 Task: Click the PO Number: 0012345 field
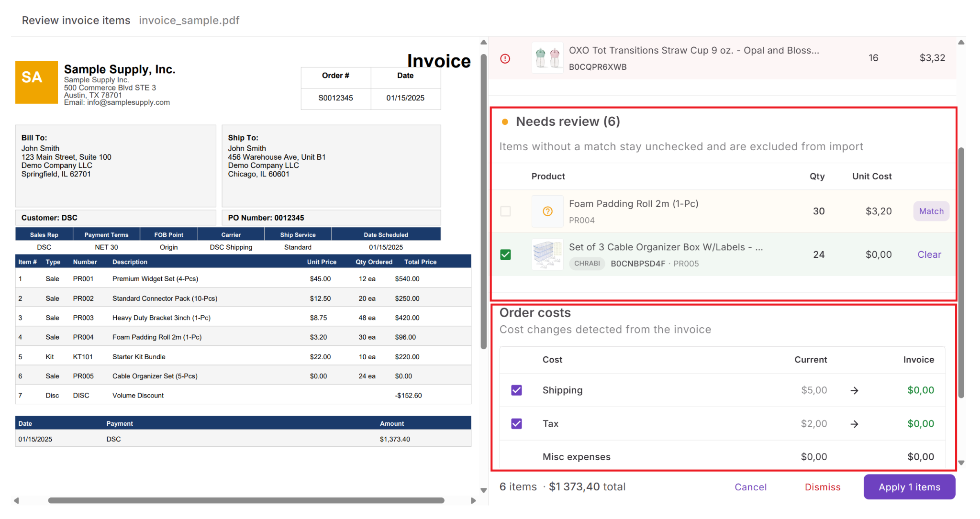tap(331, 218)
